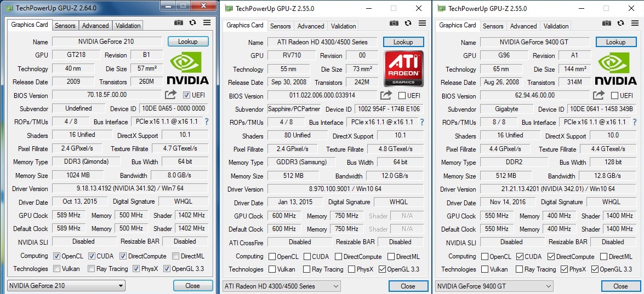Viewport: 644px width, 294px height.
Task: Click the bus interface question mark in GeForce 9400 GT window
Action: tap(635, 122)
